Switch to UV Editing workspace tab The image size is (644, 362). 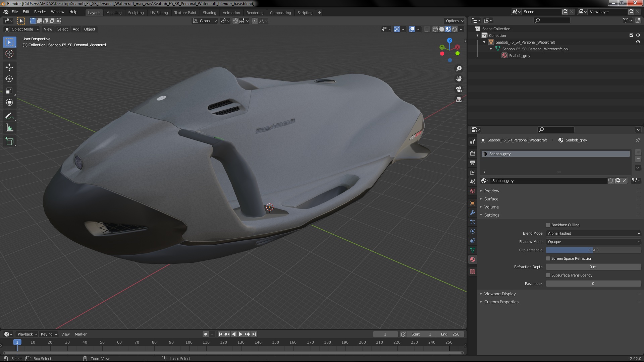click(x=159, y=13)
